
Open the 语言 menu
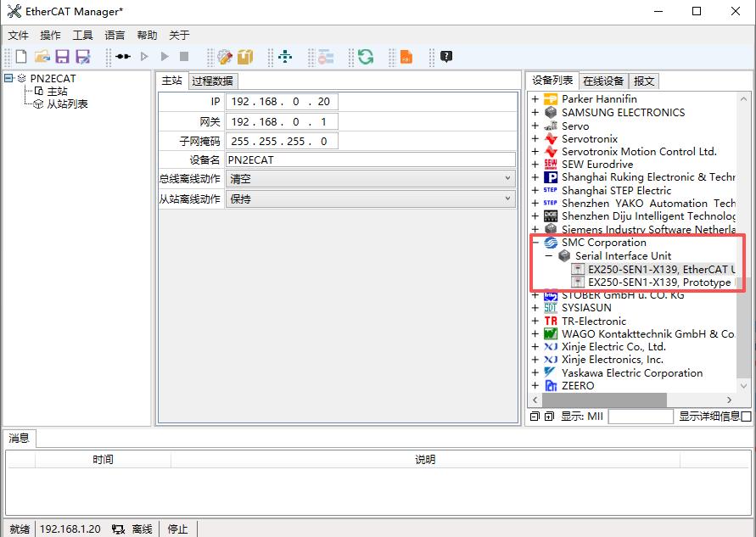115,35
